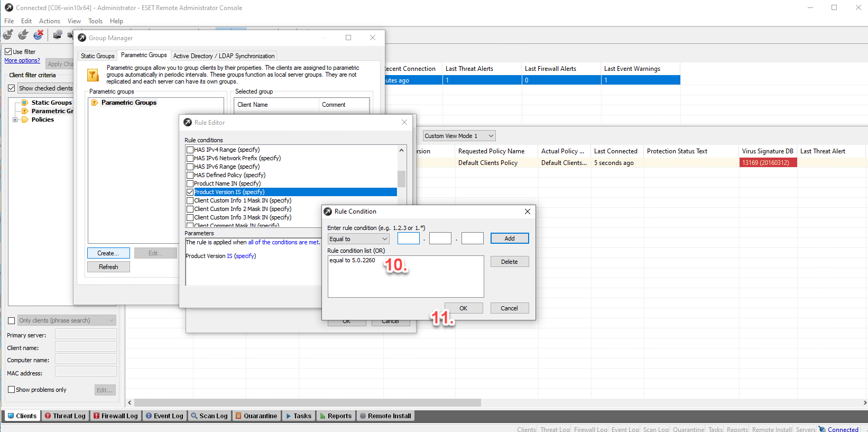The image size is (868, 432).
Task: Check Product Name IN (specify) condition
Action: click(190, 183)
